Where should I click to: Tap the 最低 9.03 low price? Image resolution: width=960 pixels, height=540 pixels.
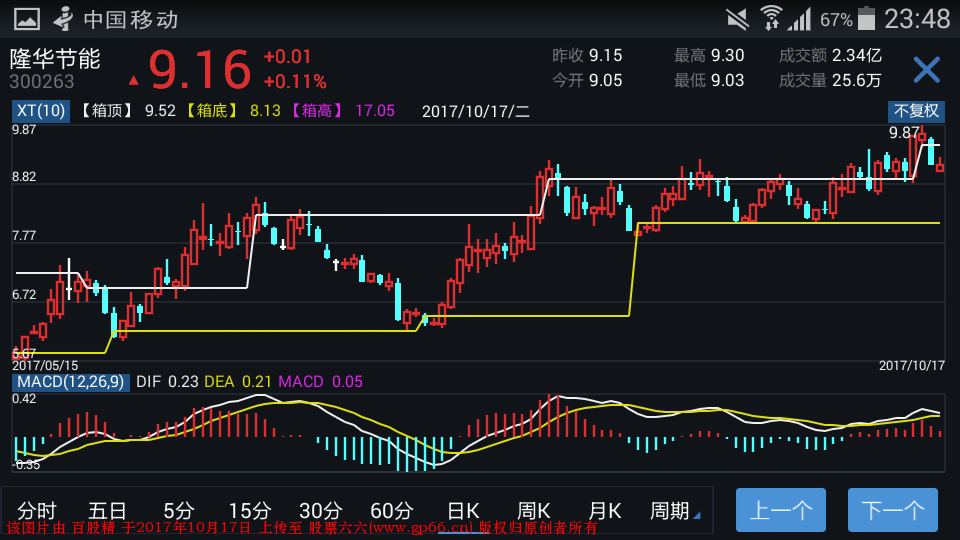point(708,80)
